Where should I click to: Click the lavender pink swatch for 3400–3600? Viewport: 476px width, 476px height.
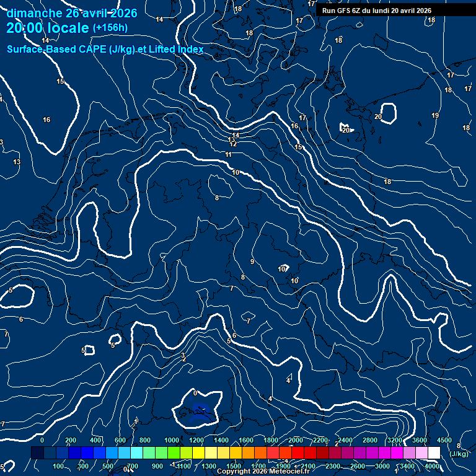[x=409, y=452]
